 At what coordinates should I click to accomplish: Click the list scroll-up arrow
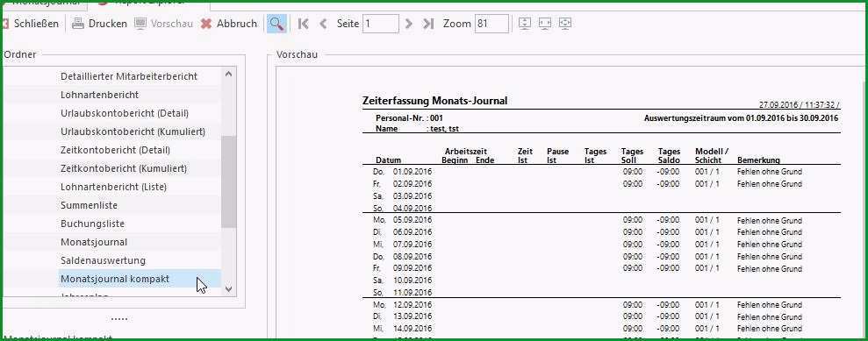tap(228, 74)
